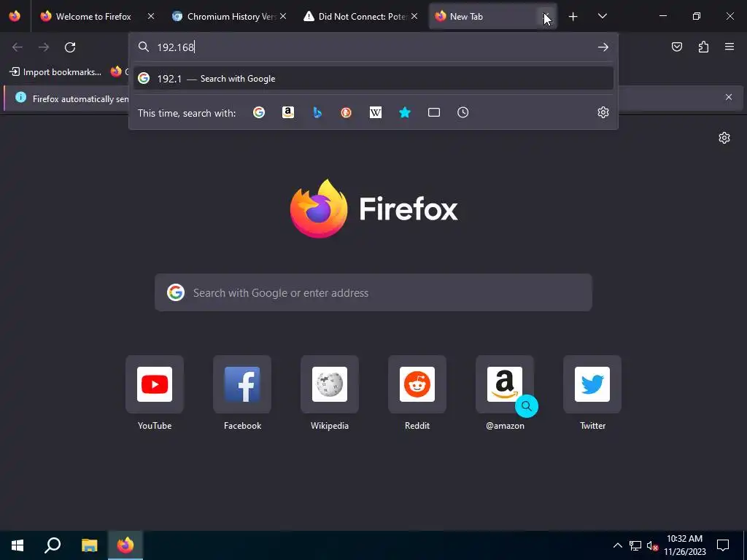This screenshot has height=560, width=747.
Task: Choose the 192.1 Search with Google suggestion
Action: point(373,79)
